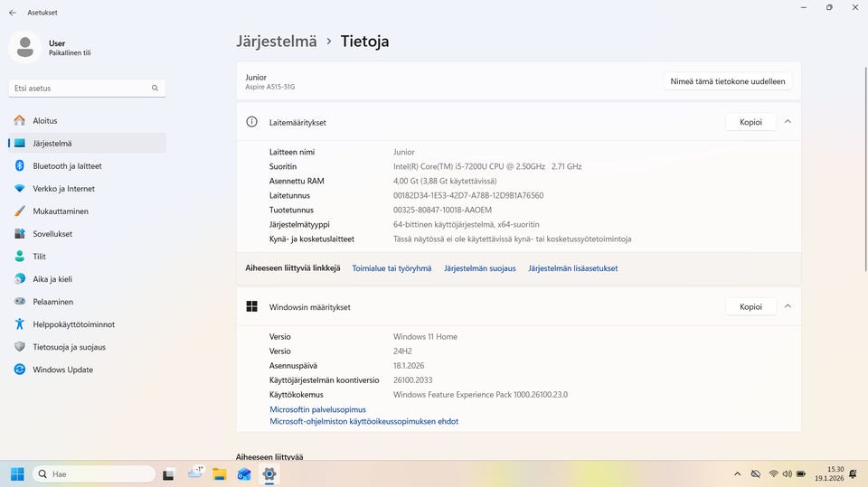The width and height of the screenshot is (868, 487).
Task: Copy device specs with the Kopioi button
Action: point(750,122)
